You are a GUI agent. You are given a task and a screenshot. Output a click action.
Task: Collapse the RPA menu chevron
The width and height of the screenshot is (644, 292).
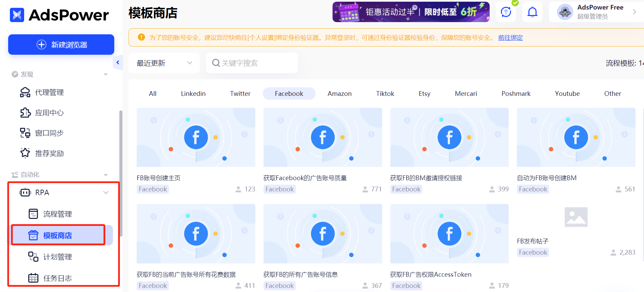(x=106, y=193)
